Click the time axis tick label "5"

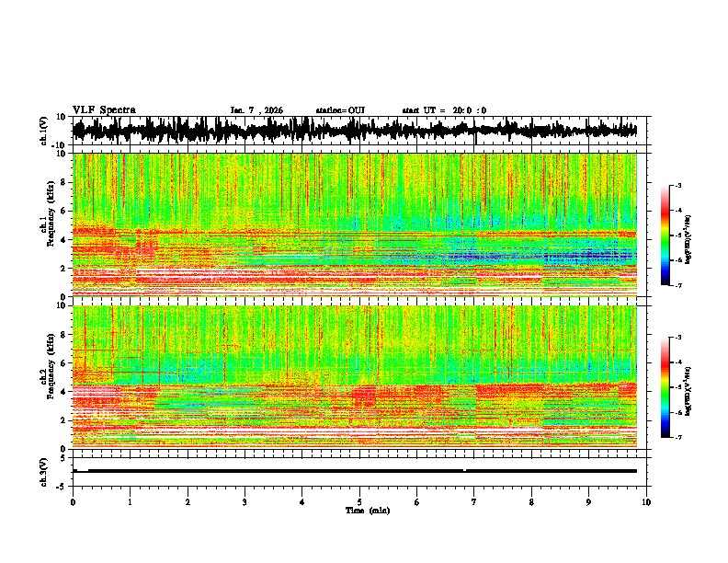point(359,502)
